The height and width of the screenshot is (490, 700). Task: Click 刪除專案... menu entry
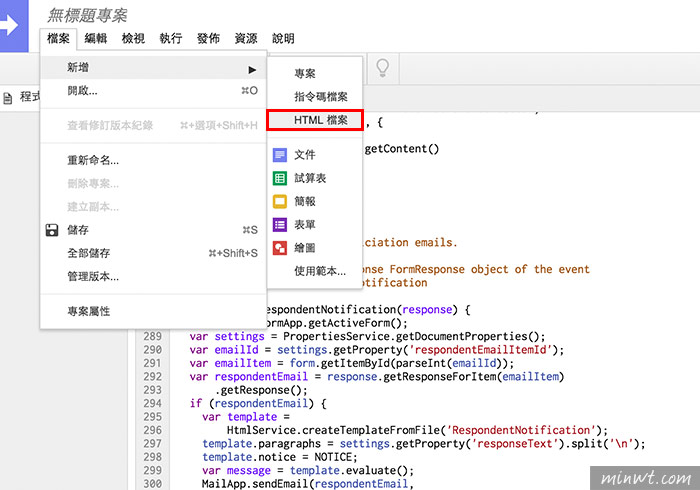click(x=153, y=183)
